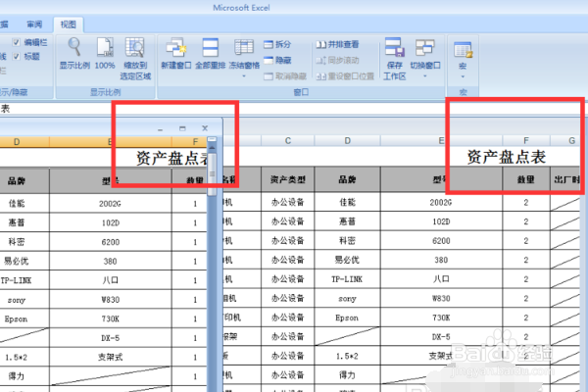The image size is (588, 392).
Task: Switch to the 审阅 review tab
Action: click(34, 24)
